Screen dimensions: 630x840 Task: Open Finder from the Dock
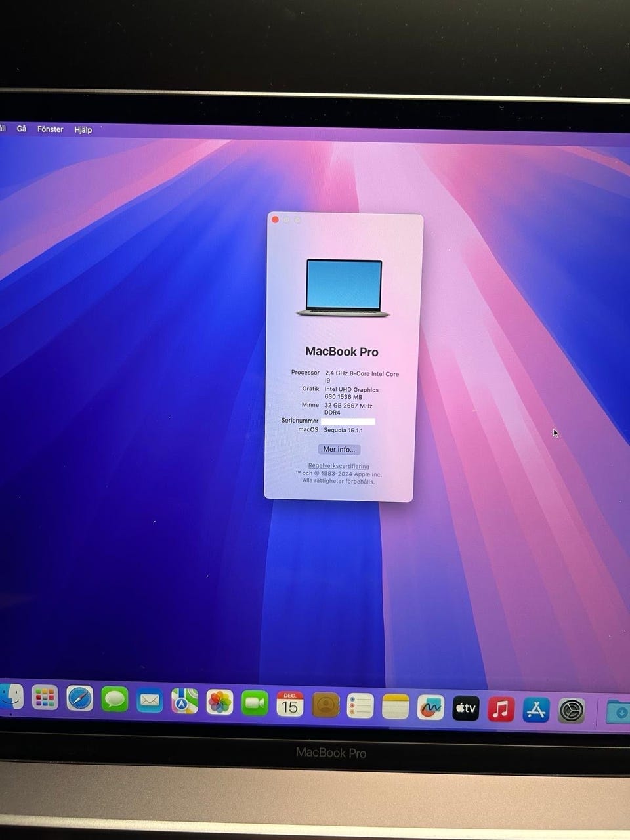tap(11, 697)
